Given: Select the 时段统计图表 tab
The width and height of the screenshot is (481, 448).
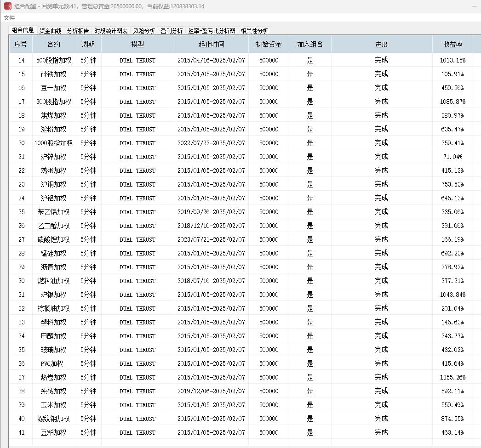Looking at the screenshot, I should click(x=111, y=31).
